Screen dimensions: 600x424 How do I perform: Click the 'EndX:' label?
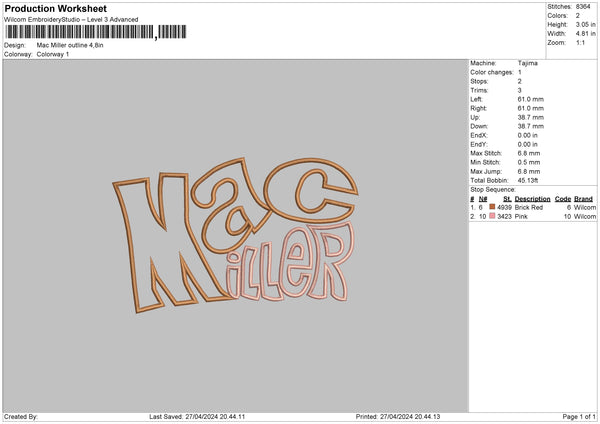pyautogui.click(x=479, y=135)
